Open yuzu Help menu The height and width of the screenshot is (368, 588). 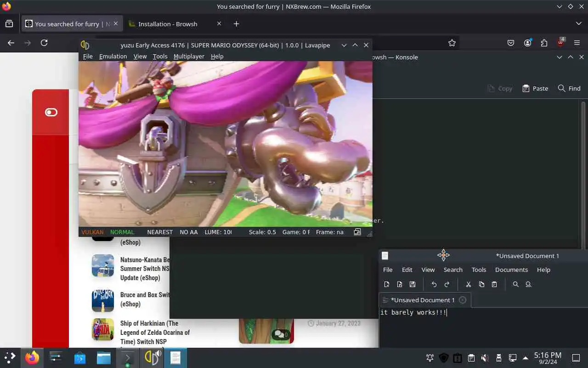coord(217,56)
